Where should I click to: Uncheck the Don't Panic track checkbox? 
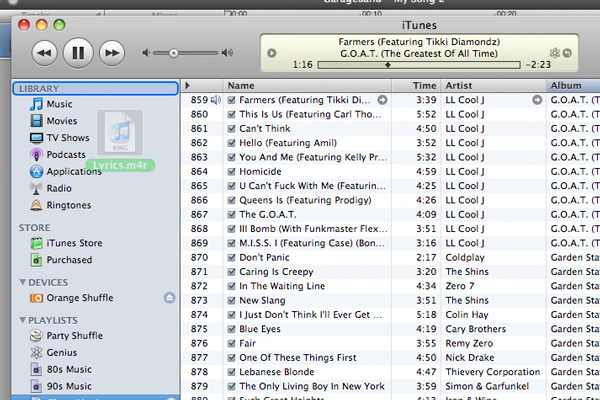tap(231, 257)
